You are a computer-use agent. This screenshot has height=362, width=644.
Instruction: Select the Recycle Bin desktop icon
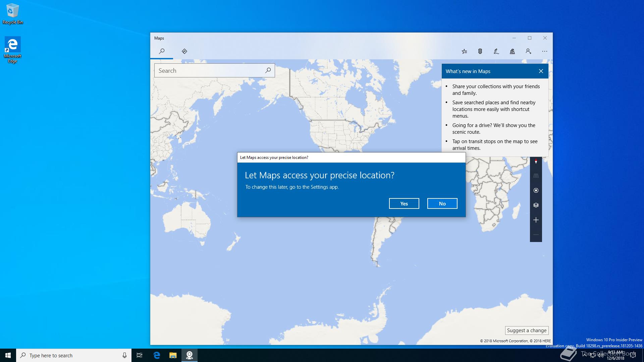(13, 14)
